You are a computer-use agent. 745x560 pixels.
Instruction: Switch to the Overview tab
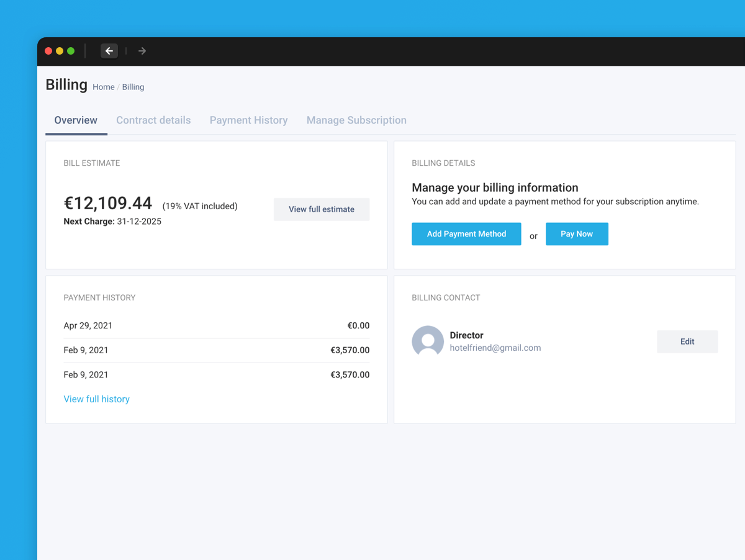[x=76, y=120]
